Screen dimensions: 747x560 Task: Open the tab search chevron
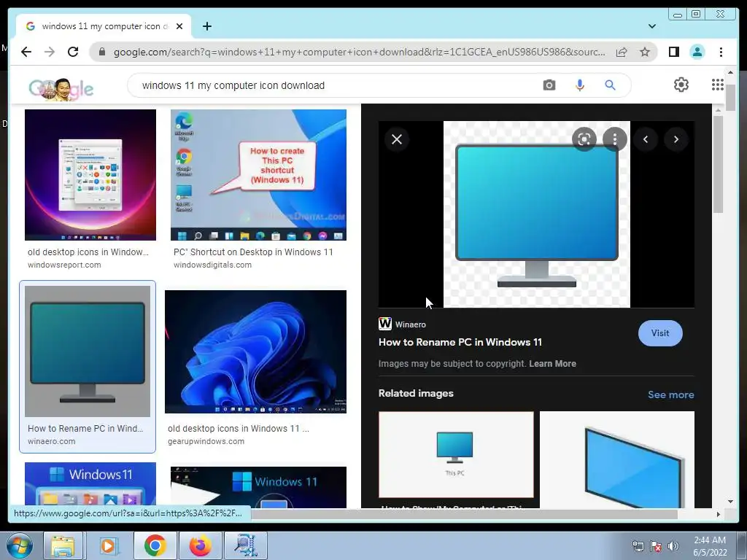coord(651,26)
